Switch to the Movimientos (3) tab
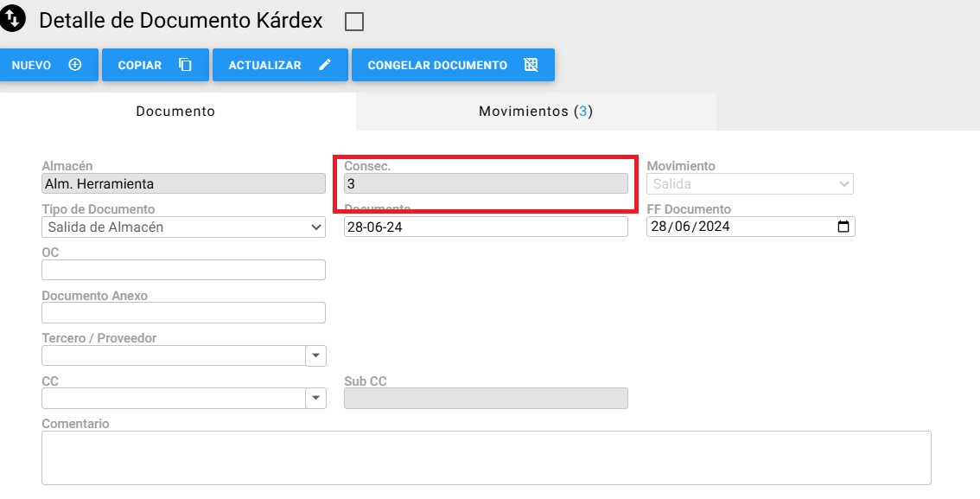The height and width of the screenshot is (499, 980). pos(536,112)
